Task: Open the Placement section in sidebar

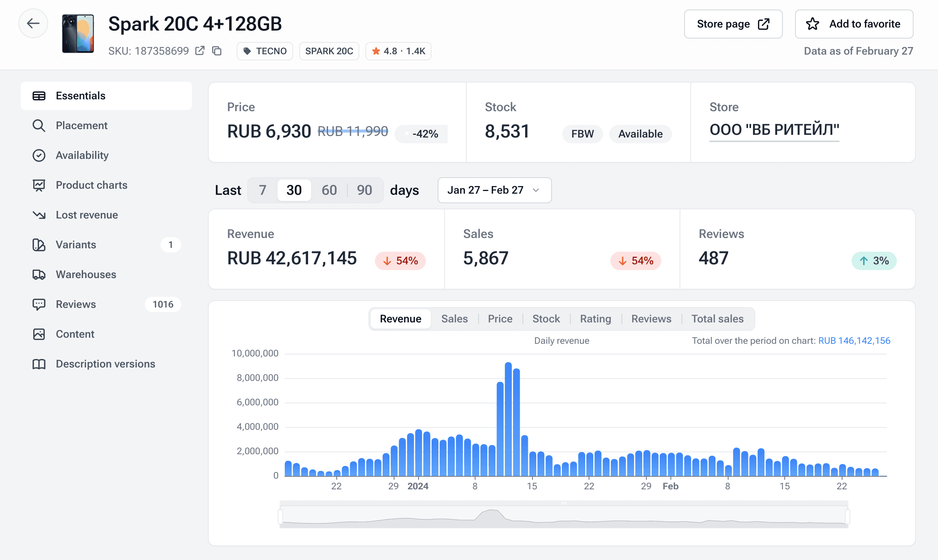Action: (81, 125)
